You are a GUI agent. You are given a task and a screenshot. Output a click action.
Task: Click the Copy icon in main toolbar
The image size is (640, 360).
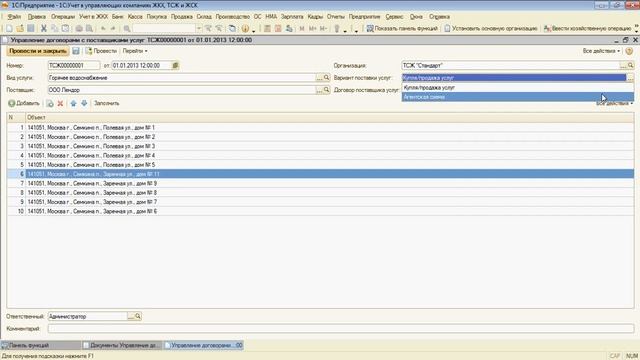[x=54, y=29]
